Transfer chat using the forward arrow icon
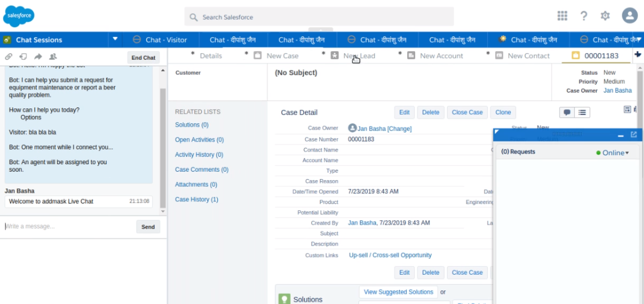644x304 pixels. [x=38, y=57]
